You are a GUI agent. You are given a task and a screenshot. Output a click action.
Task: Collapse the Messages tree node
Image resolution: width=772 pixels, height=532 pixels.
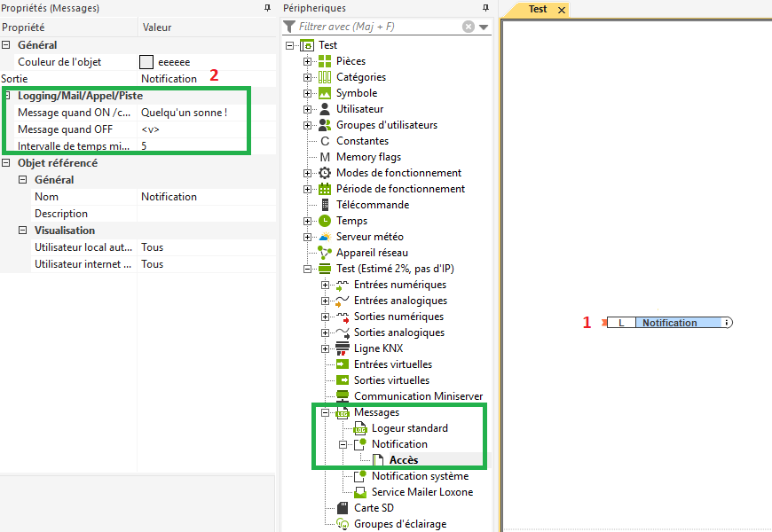[326, 412]
